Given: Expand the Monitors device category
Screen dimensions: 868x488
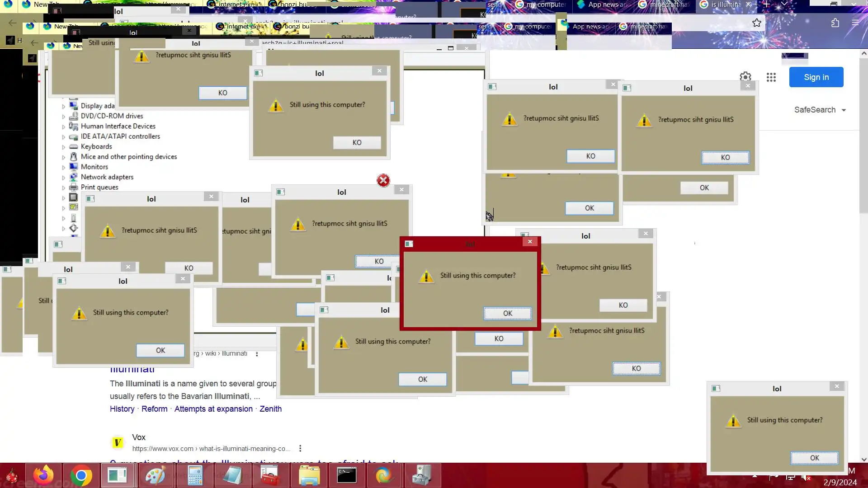Looking at the screenshot, I should (64, 167).
